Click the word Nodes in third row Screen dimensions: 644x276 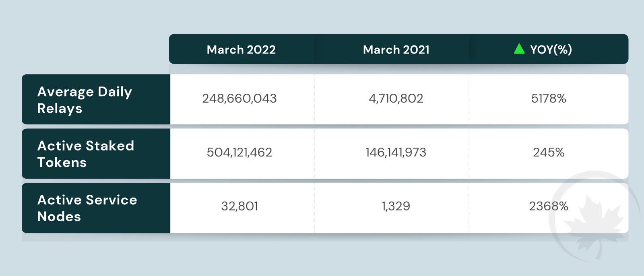click(59, 217)
